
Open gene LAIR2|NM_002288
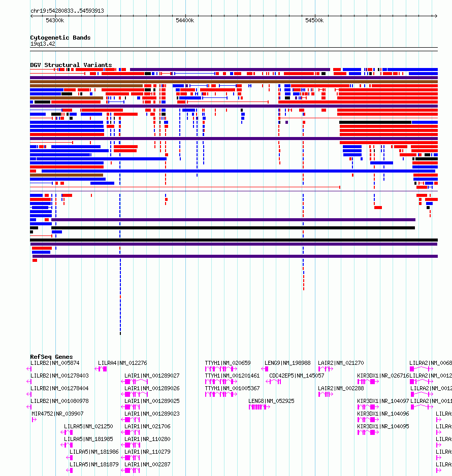click(341, 388)
